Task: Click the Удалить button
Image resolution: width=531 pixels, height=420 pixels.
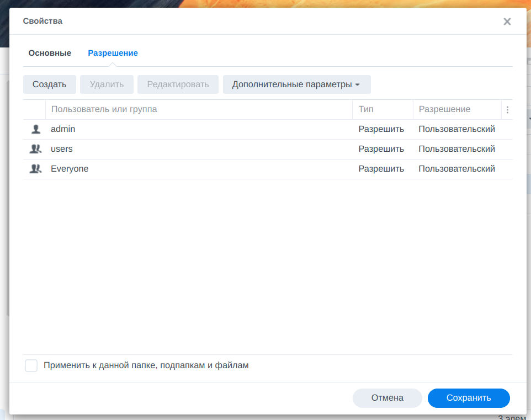Action: point(107,84)
